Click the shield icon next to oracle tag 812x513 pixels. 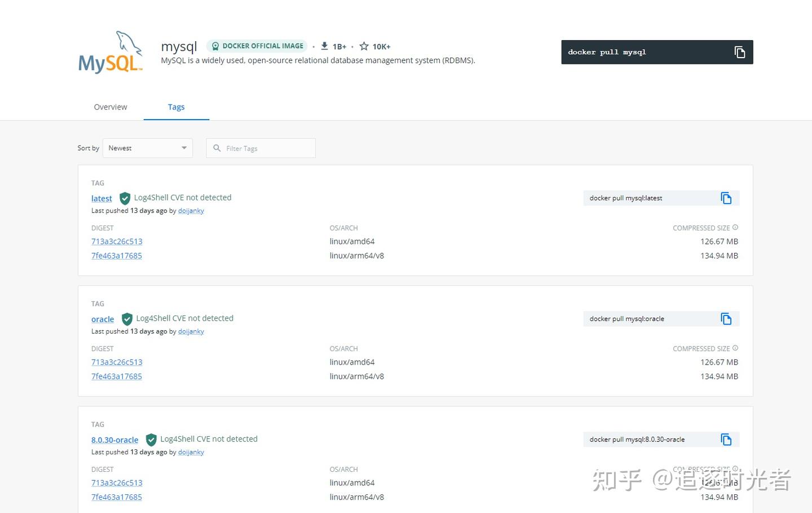click(127, 319)
